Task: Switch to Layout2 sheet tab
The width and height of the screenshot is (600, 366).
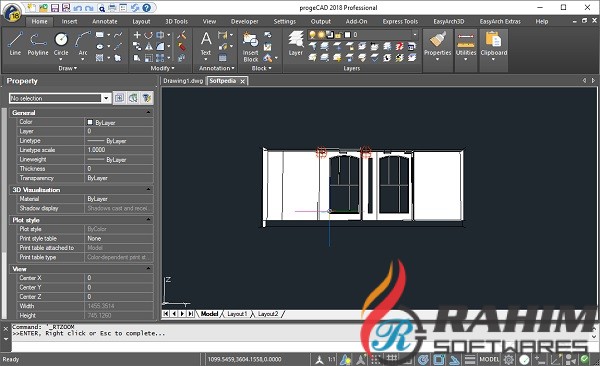Action: point(268,314)
